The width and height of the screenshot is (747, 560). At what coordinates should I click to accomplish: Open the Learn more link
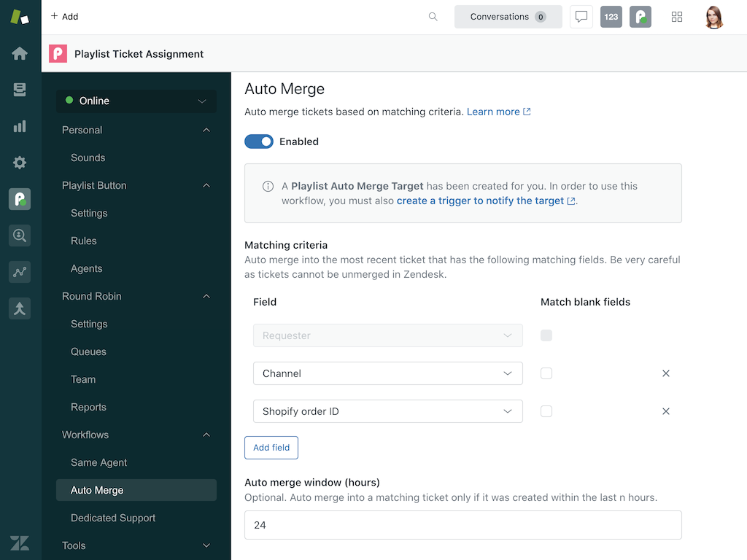coord(494,112)
